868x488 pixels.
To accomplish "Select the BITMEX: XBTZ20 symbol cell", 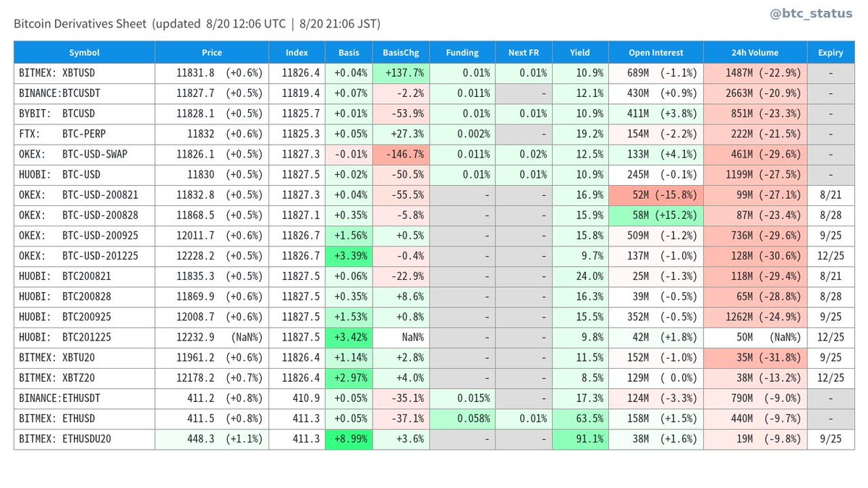I will tap(85, 377).
